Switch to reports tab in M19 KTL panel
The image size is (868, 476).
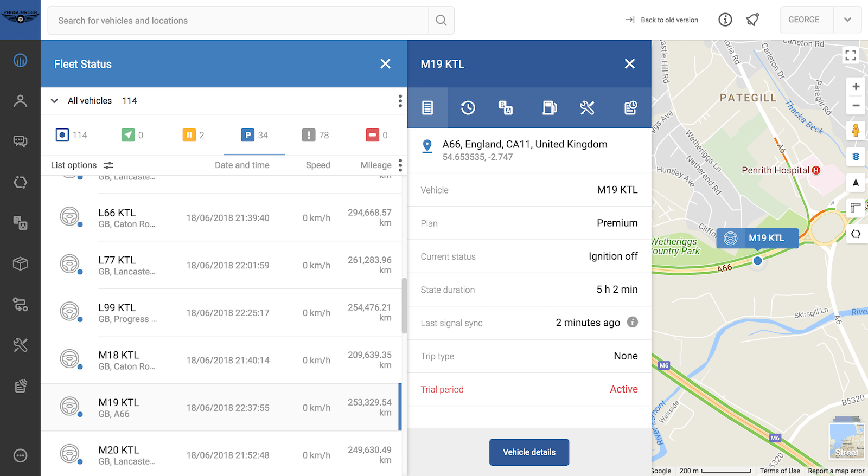coord(630,108)
